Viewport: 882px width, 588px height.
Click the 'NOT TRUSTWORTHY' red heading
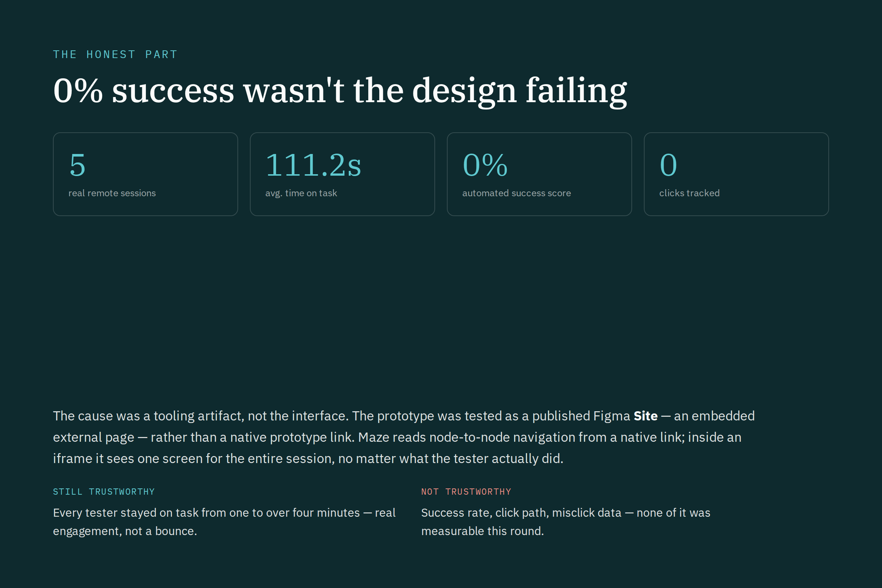466,492
